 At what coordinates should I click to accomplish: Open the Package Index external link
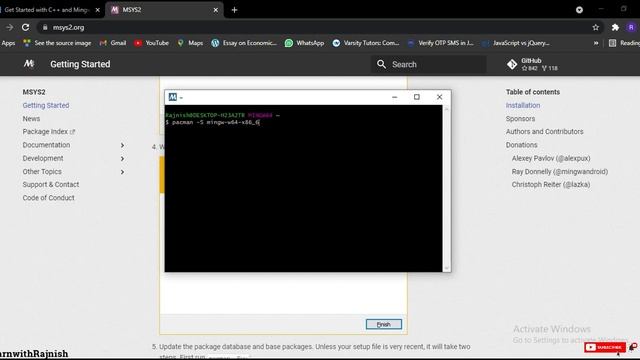point(49,132)
